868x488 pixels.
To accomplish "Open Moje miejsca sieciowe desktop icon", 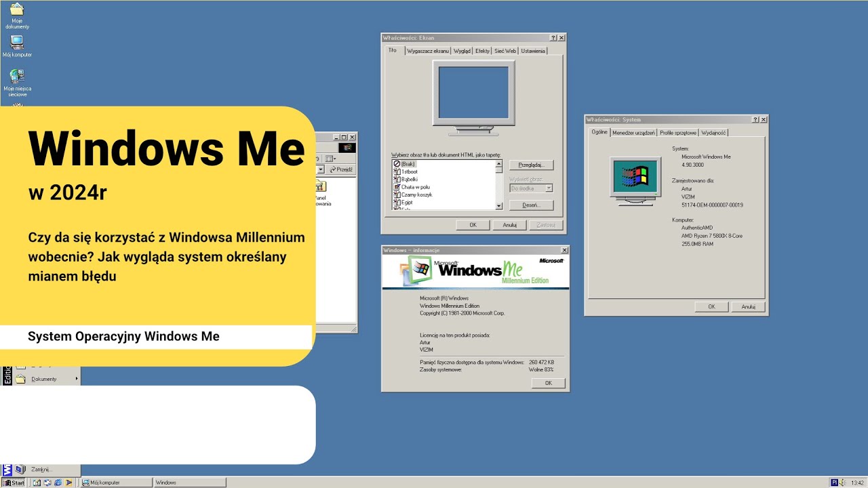I will point(17,83).
